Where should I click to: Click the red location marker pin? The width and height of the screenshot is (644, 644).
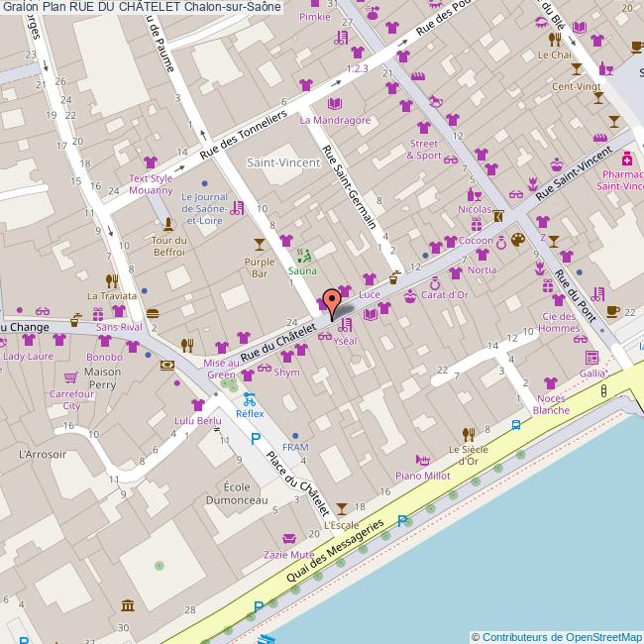click(x=334, y=296)
